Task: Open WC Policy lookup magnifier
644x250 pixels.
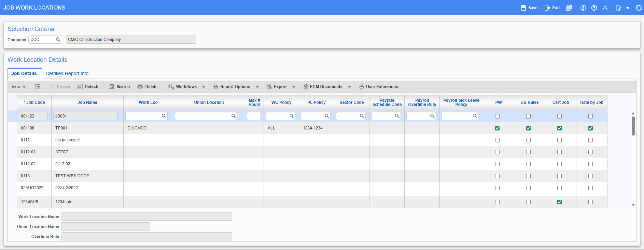Action: coord(292,116)
